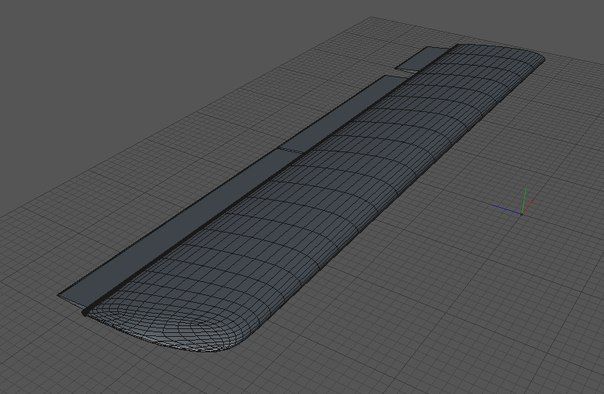Click the blue axis line of gizmo
The image size is (604, 394).
507,210
